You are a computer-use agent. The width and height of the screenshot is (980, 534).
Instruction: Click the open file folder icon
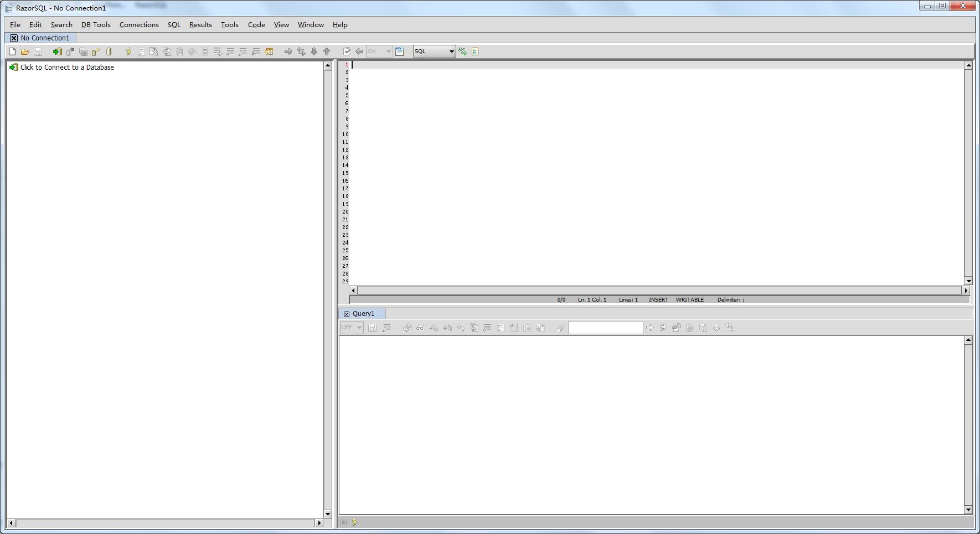(25, 51)
